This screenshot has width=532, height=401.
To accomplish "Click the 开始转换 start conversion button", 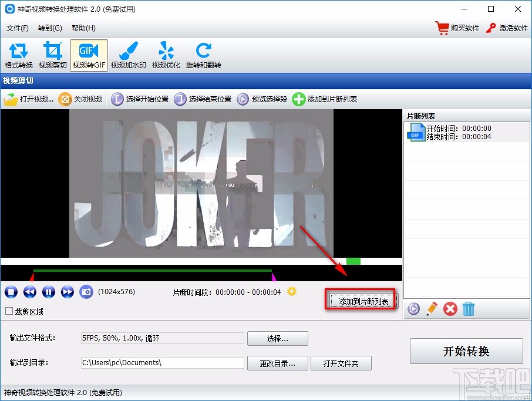I will [x=466, y=351].
